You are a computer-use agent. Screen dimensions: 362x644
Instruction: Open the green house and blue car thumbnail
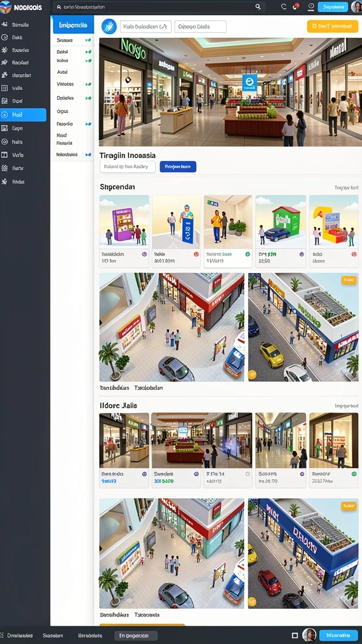coord(281,222)
